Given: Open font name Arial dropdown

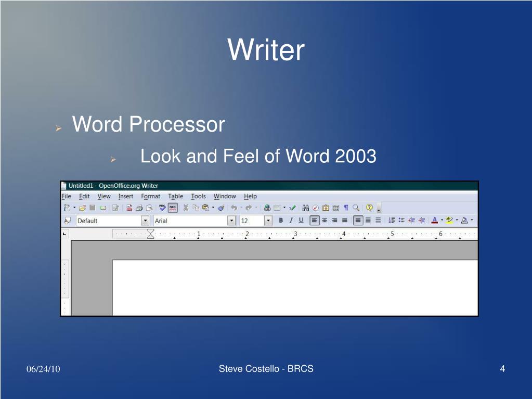Looking at the screenshot, I should click(x=231, y=221).
